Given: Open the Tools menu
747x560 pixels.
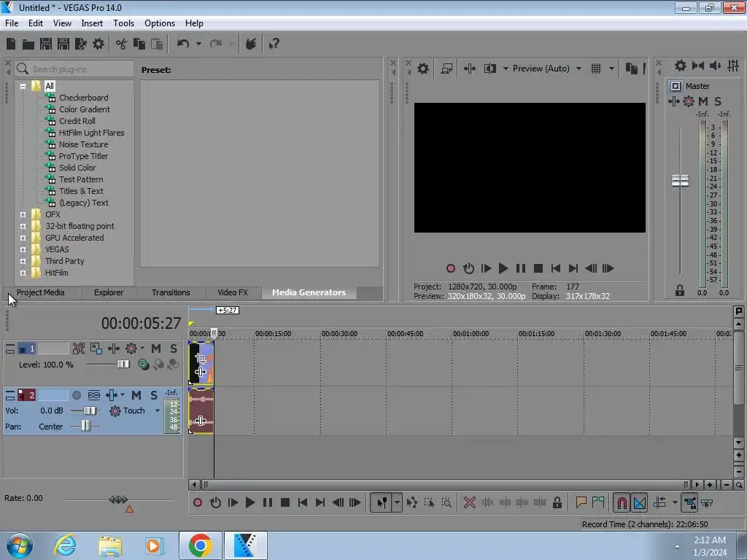Looking at the screenshot, I should tap(123, 23).
